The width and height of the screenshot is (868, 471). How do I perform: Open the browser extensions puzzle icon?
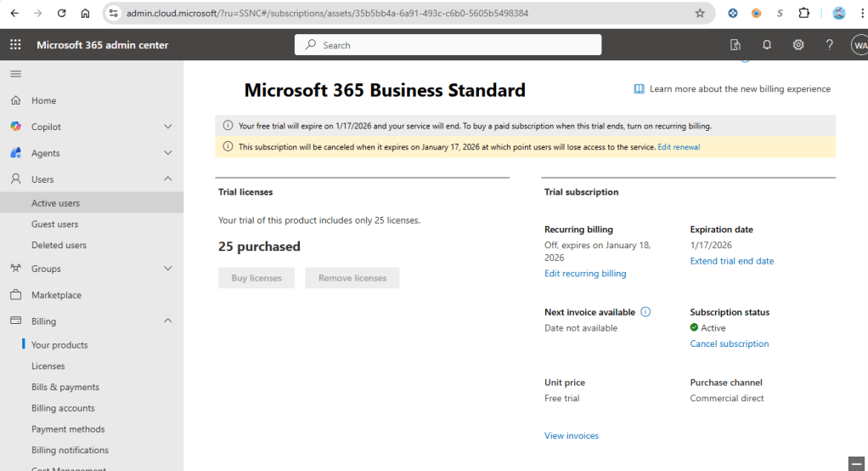tap(803, 14)
